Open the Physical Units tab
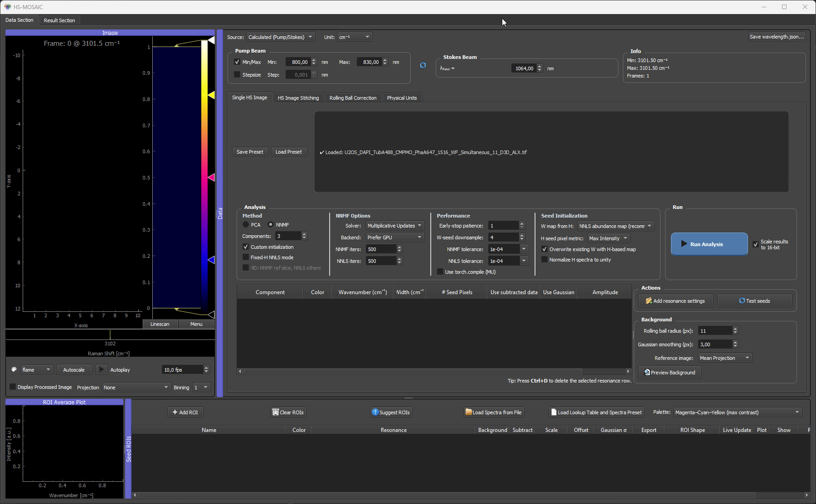 tap(402, 98)
